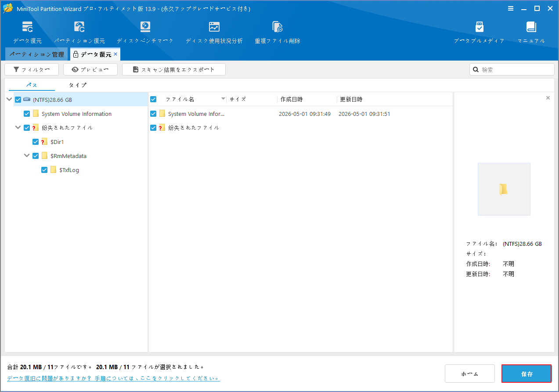This screenshot has height=392, width=559.
Task: Click the magnifier icon in search box
Action: pos(476,69)
